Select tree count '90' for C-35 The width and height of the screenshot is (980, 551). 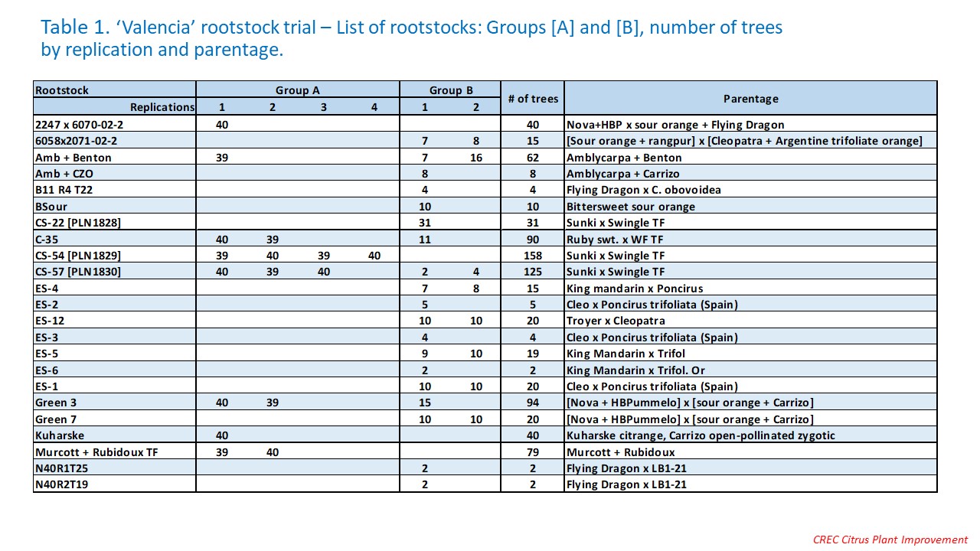[x=533, y=239]
